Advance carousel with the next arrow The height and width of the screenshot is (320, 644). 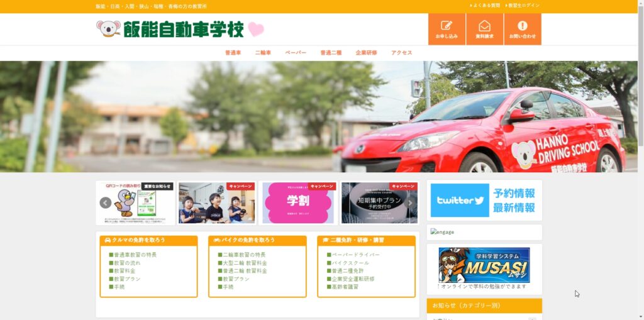click(x=409, y=203)
